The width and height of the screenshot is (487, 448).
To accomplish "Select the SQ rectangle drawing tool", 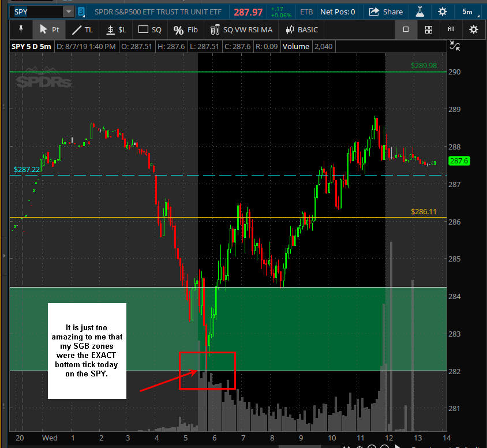I will (149, 30).
